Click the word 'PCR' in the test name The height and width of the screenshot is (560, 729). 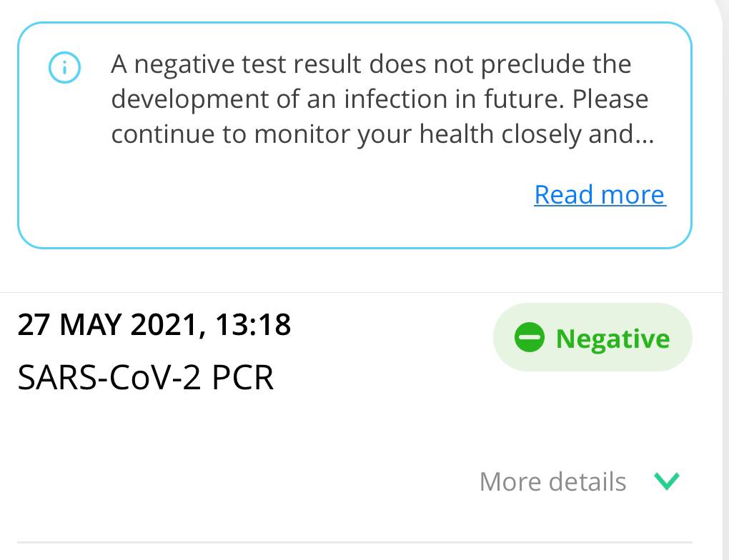[243, 377]
